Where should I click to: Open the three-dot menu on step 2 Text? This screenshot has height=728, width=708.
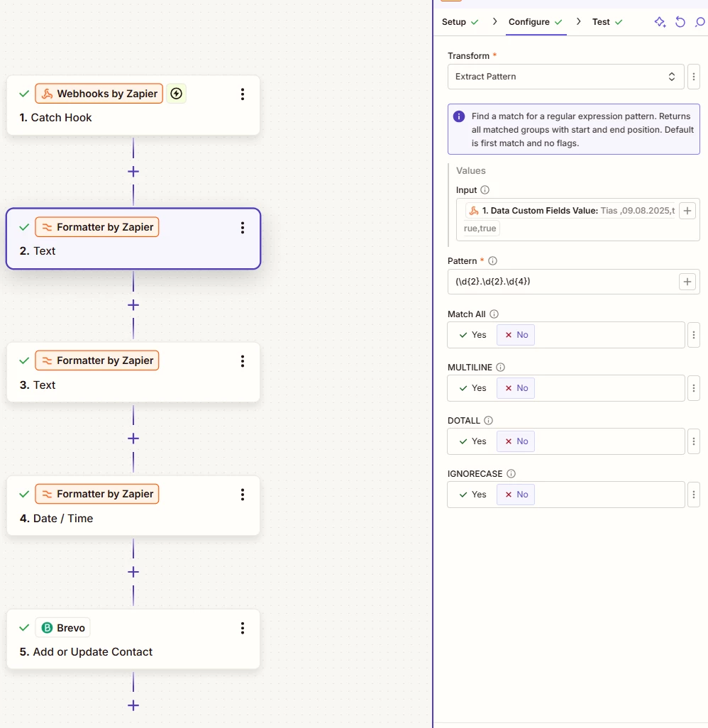pyautogui.click(x=243, y=228)
